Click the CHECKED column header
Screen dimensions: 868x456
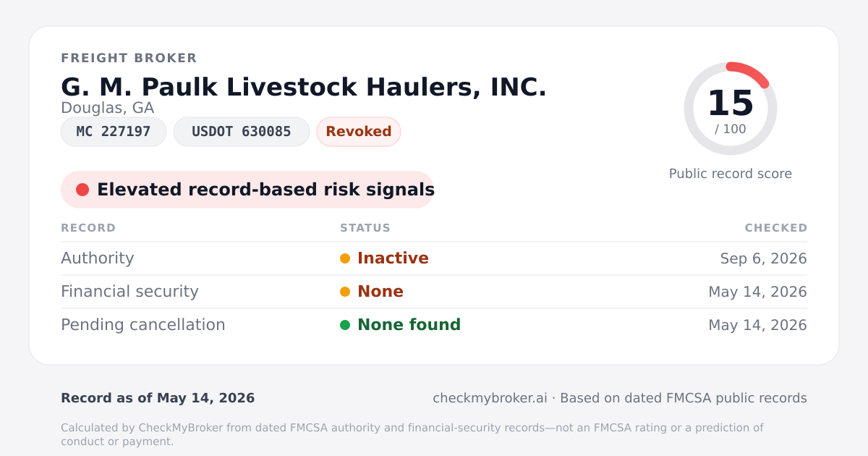776,228
